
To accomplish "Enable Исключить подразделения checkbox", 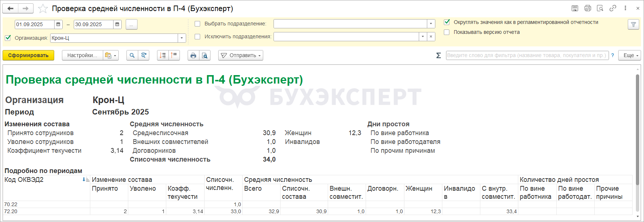I will (197, 36).
